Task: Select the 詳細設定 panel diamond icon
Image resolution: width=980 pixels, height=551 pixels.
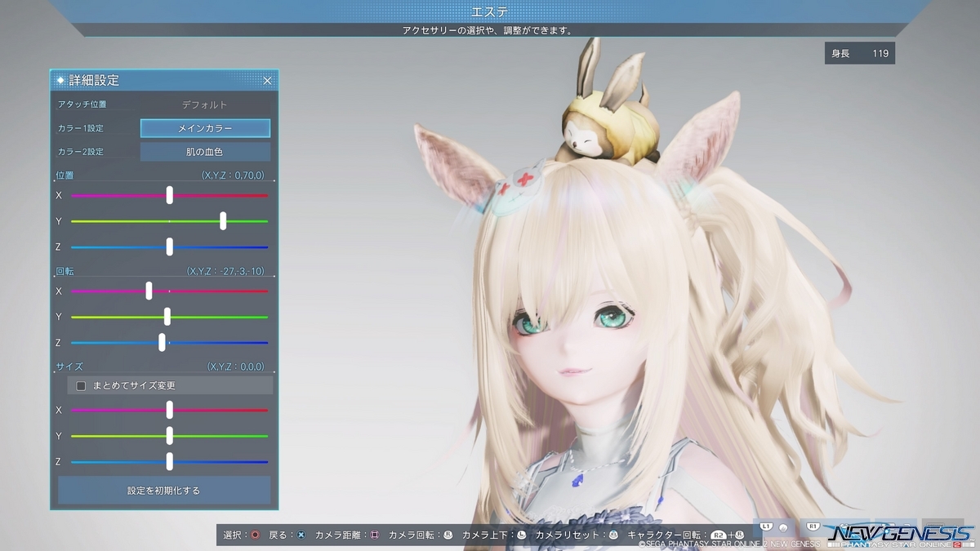Action: tap(60, 80)
